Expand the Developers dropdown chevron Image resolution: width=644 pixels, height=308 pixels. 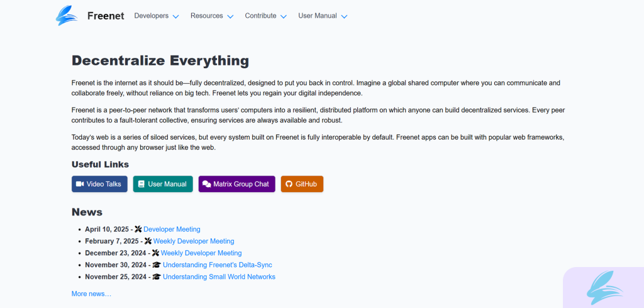pyautogui.click(x=175, y=16)
